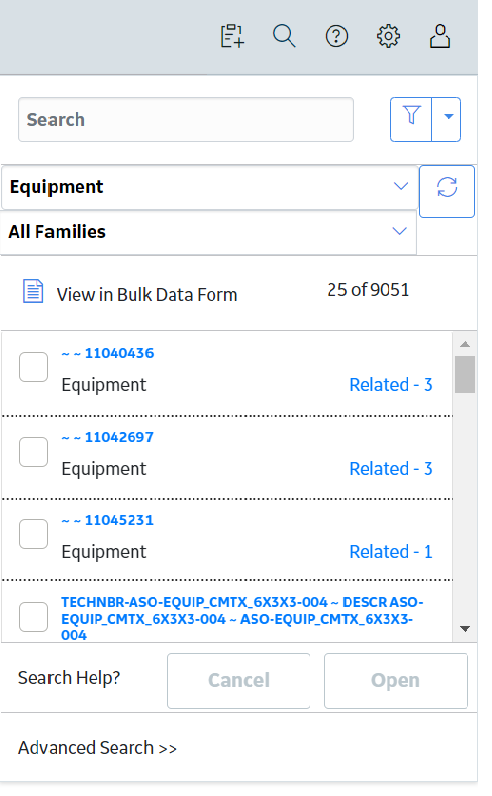Click the Advanced Search link
Image resolution: width=492 pixels, height=796 pixels.
point(97,748)
